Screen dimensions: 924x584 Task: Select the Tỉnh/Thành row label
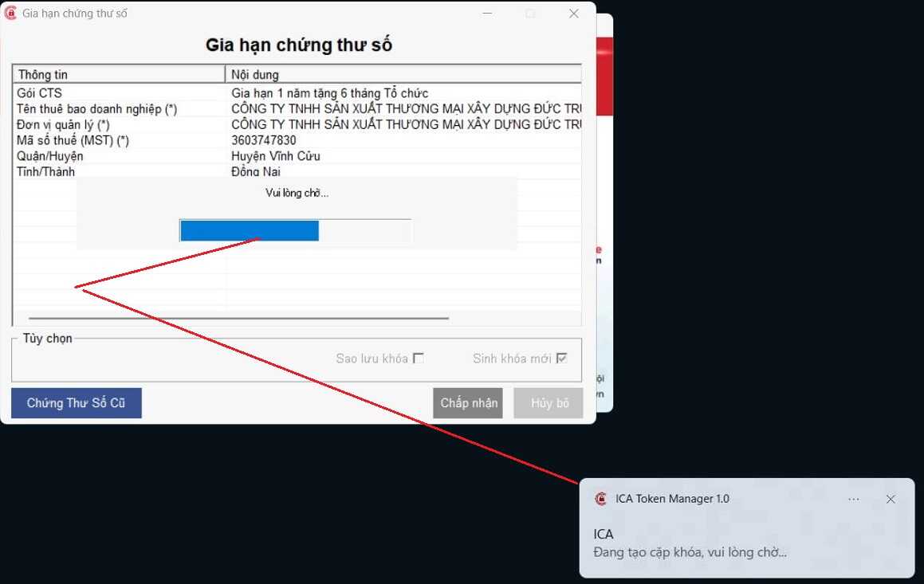point(45,171)
